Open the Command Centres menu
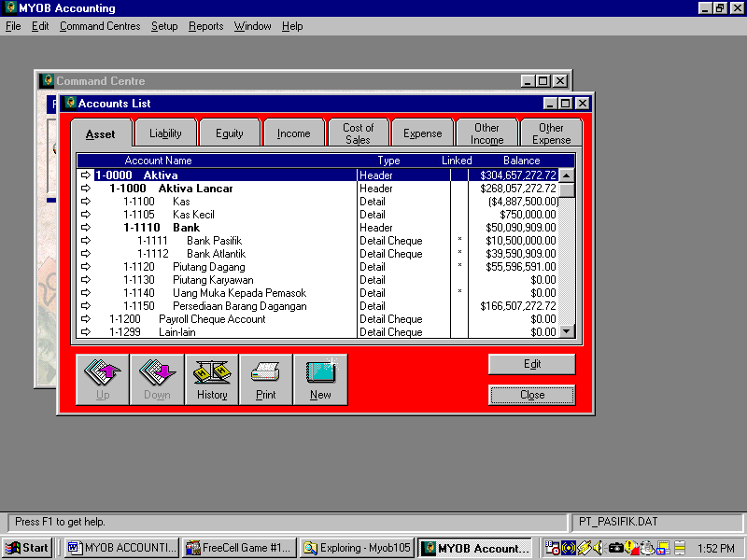 pos(100,26)
